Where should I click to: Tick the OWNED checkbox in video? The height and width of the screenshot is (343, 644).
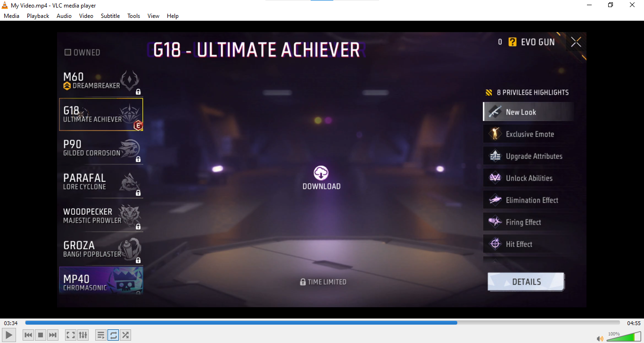(x=68, y=52)
